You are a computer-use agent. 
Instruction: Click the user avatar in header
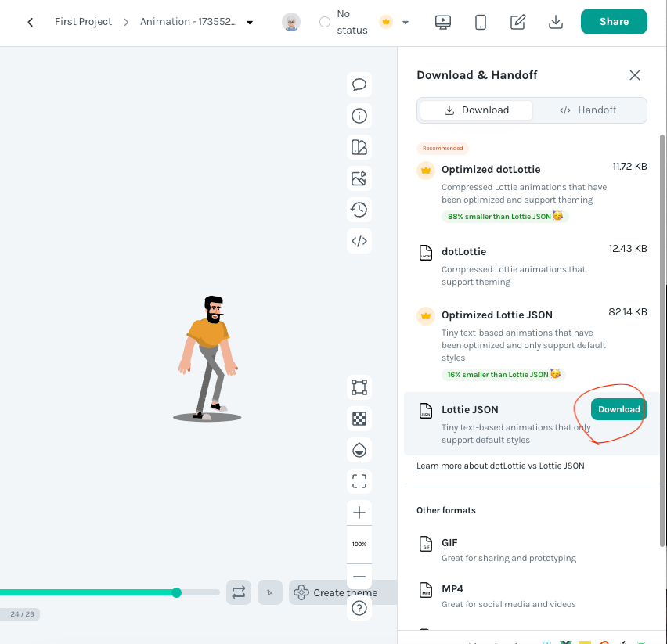coord(291,22)
